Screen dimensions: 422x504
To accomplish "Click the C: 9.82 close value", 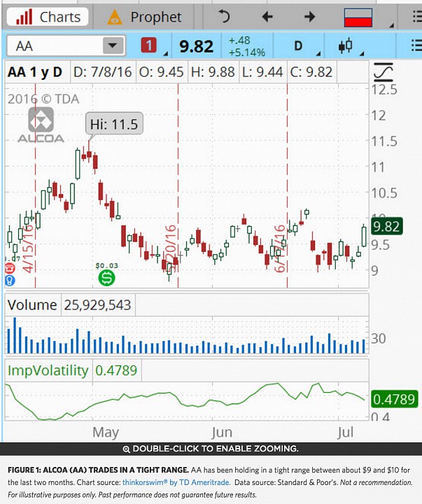I will point(311,72).
